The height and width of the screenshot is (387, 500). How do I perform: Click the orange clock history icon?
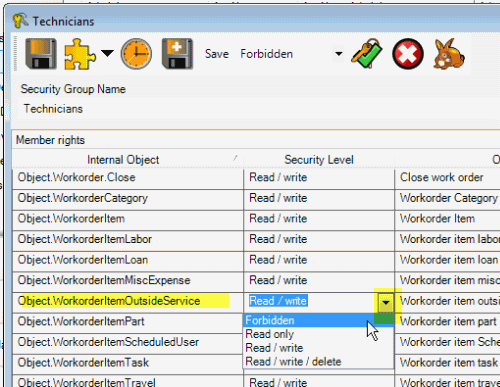[136, 54]
